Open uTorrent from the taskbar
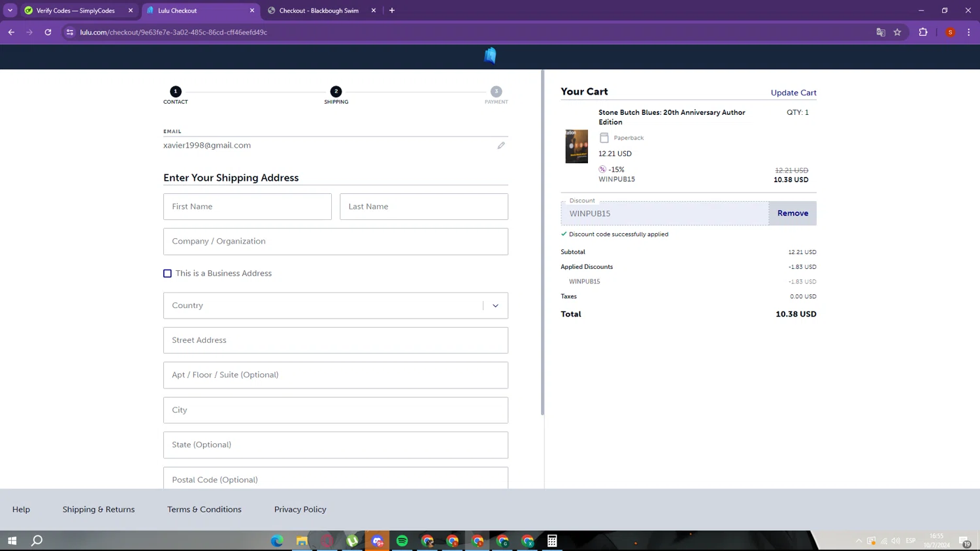 352,541
